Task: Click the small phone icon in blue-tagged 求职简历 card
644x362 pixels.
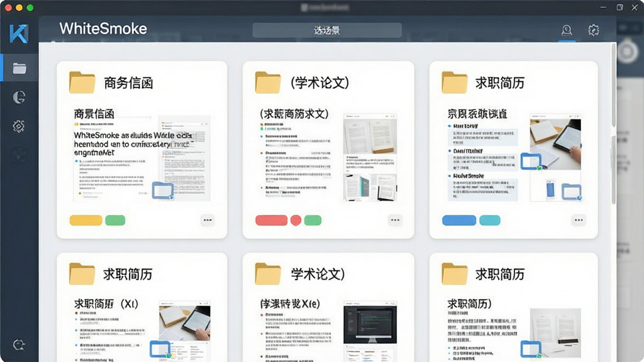Action: (550, 190)
